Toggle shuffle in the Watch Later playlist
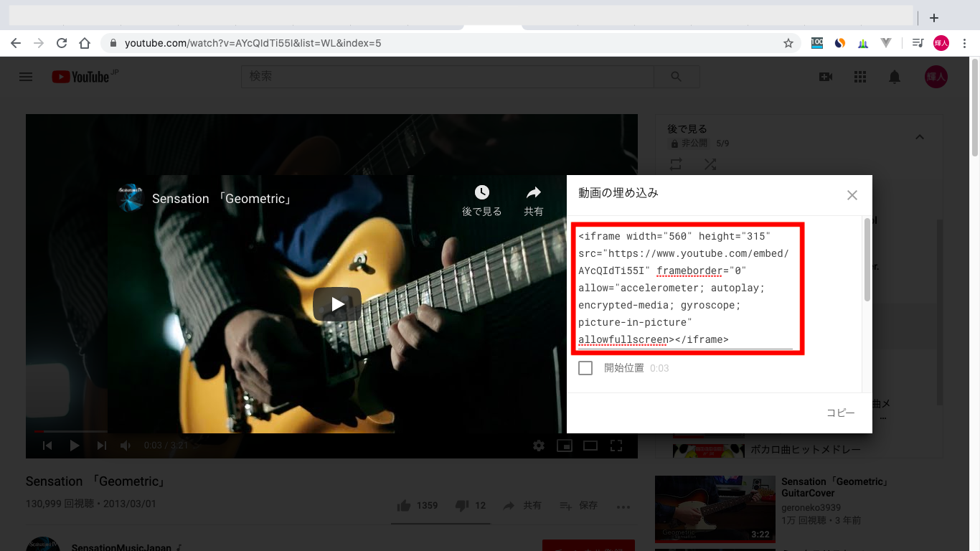 point(710,164)
